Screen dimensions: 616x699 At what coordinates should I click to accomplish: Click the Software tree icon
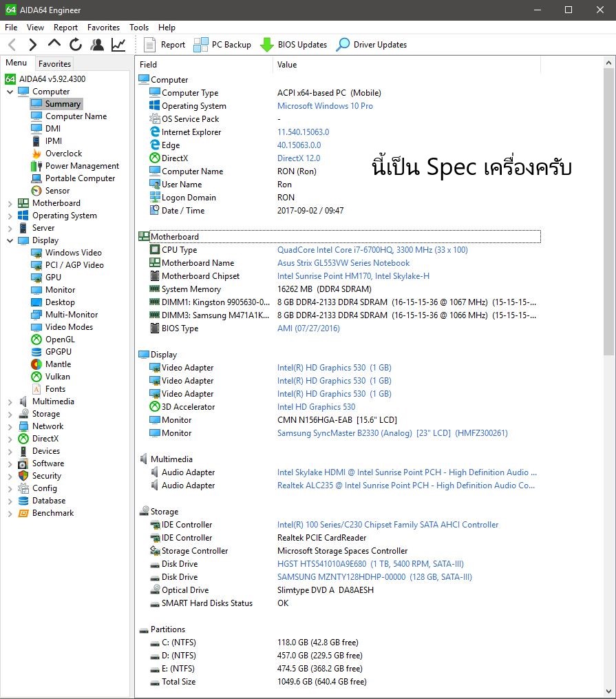(23, 463)
